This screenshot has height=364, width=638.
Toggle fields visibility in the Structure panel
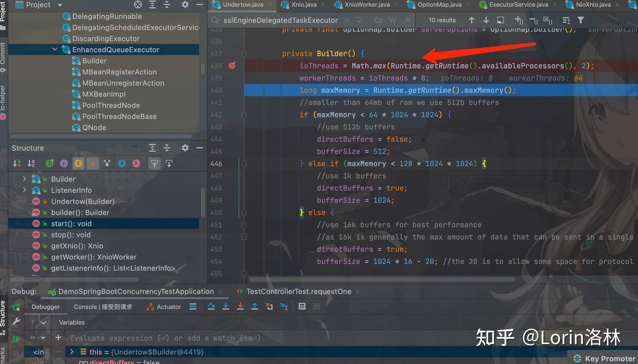tap(78, 163)
